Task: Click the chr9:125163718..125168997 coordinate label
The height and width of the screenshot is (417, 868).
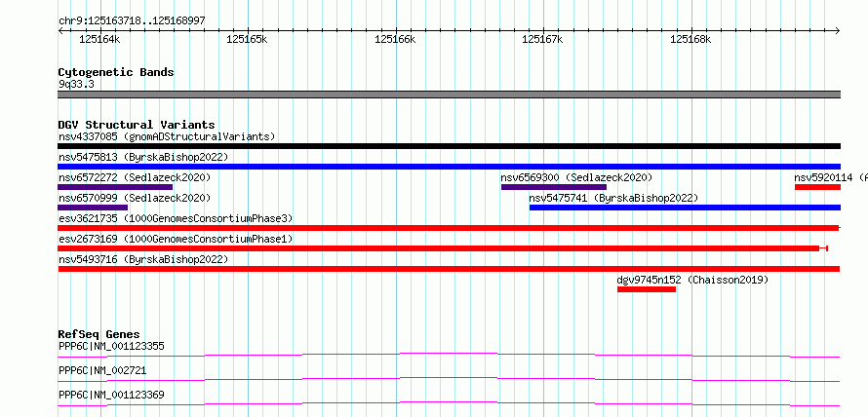Action: tap(132, 20)
